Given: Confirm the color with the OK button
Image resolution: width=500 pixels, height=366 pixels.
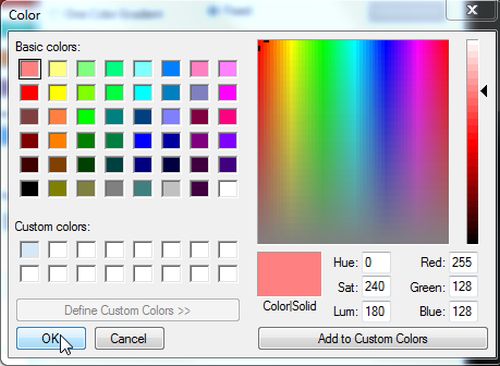Looking at the screenshot, I should 51,338.
